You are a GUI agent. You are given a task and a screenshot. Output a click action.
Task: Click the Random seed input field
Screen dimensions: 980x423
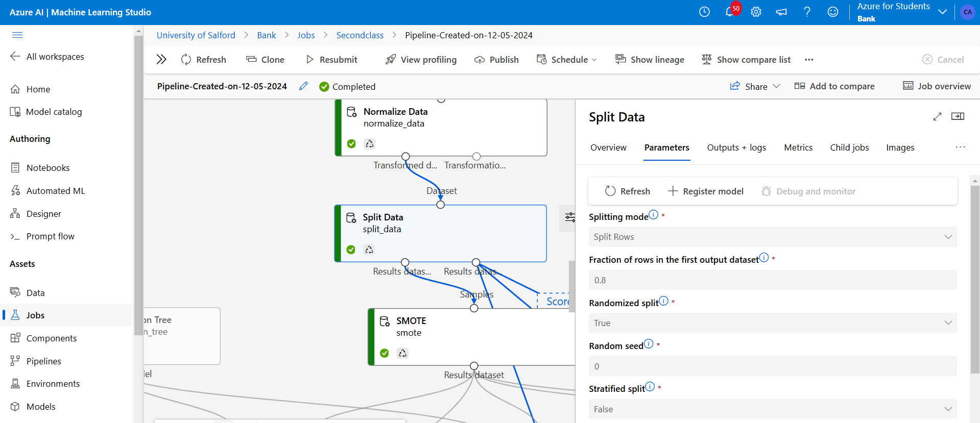click(773, 366)
